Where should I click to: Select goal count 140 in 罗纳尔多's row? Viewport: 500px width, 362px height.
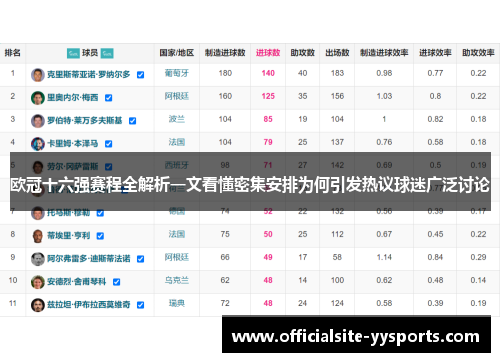click(268, 73)
